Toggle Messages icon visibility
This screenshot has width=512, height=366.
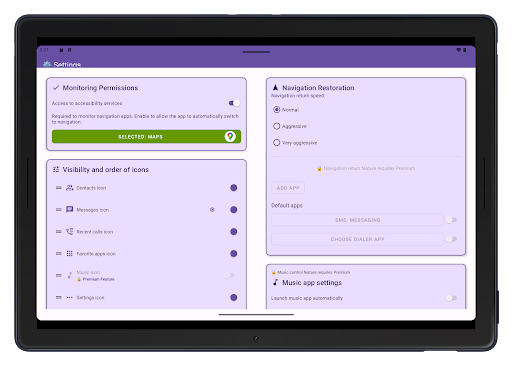[x=234, y=210]
